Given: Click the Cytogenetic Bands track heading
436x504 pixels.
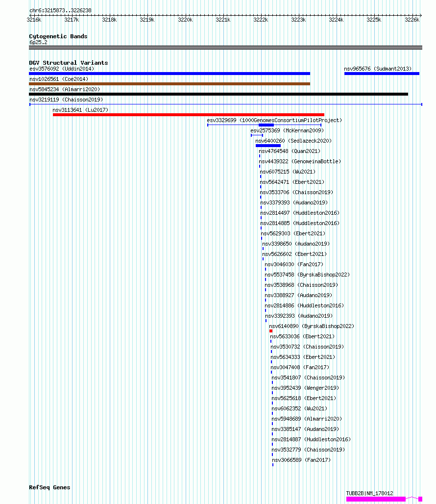Looking at the screenshot, I should 58,36.
